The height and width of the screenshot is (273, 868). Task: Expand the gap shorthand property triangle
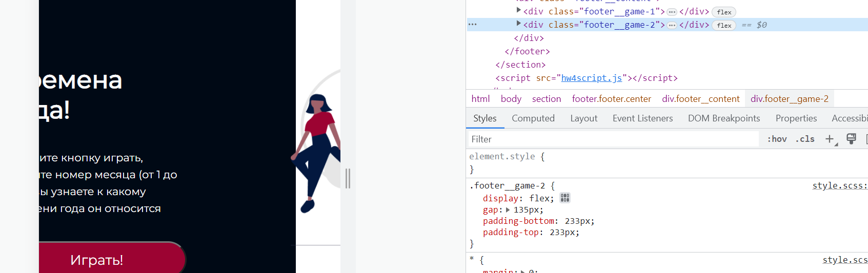508,210
